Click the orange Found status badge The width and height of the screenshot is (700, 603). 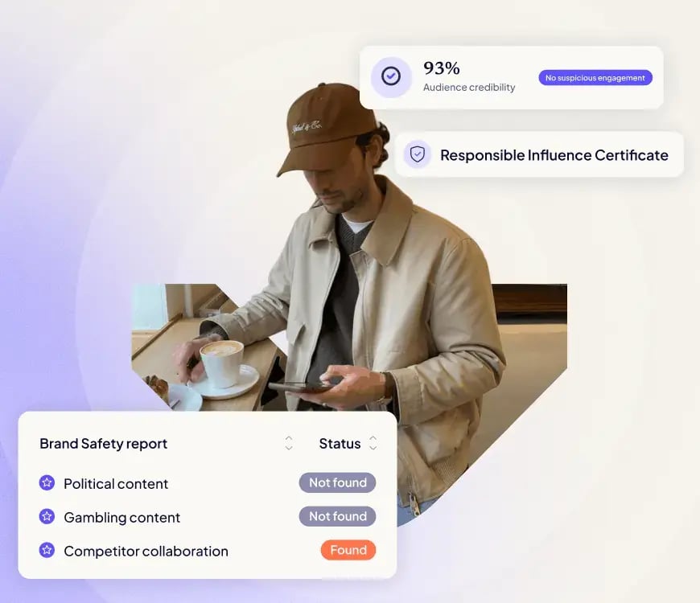point(348,550)
